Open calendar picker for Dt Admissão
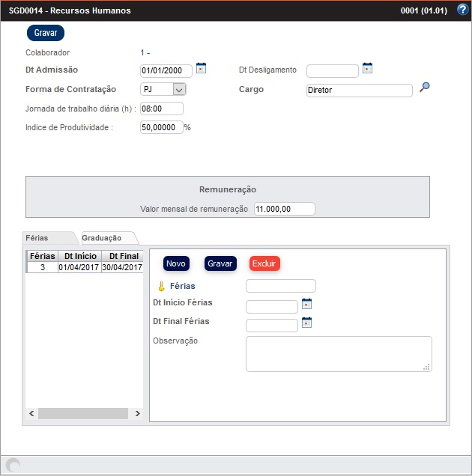The height and width of the screenshot is (476, 472). [201, 68]
